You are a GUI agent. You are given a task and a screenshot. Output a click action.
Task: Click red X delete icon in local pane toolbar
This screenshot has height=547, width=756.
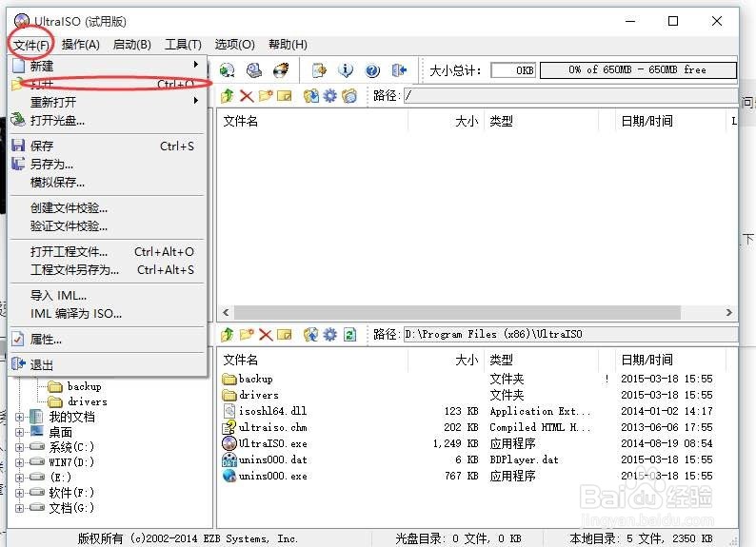coord(266,334)
